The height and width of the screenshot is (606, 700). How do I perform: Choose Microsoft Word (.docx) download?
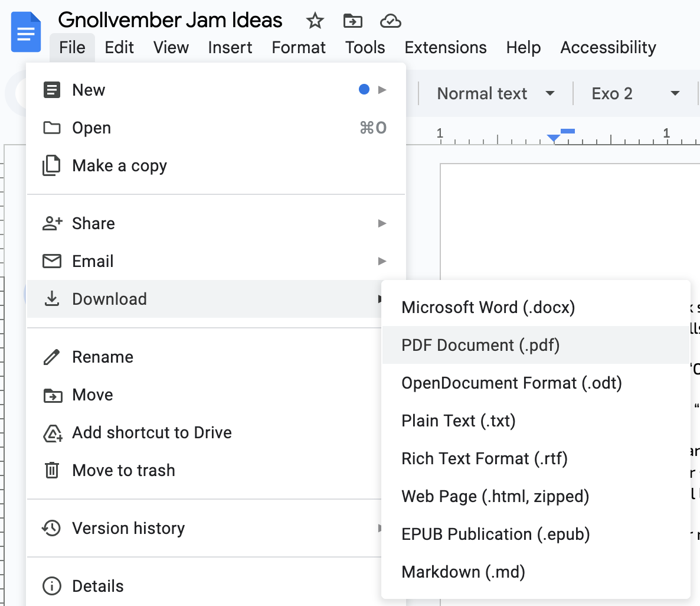click(488, 307)
